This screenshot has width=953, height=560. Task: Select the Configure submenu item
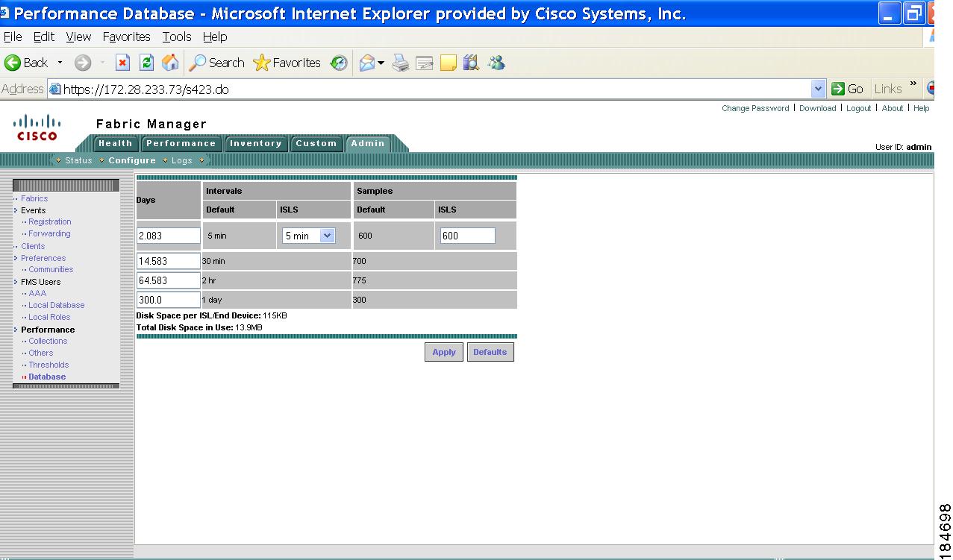pyautogui.click(x=132, y=160)
